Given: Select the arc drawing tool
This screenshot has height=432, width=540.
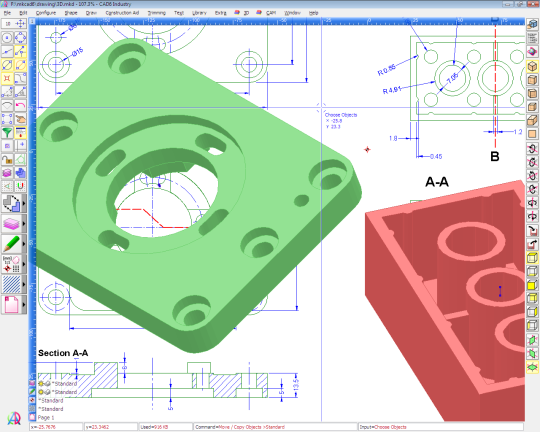Looking at the screenshot, I should [7, 105].
